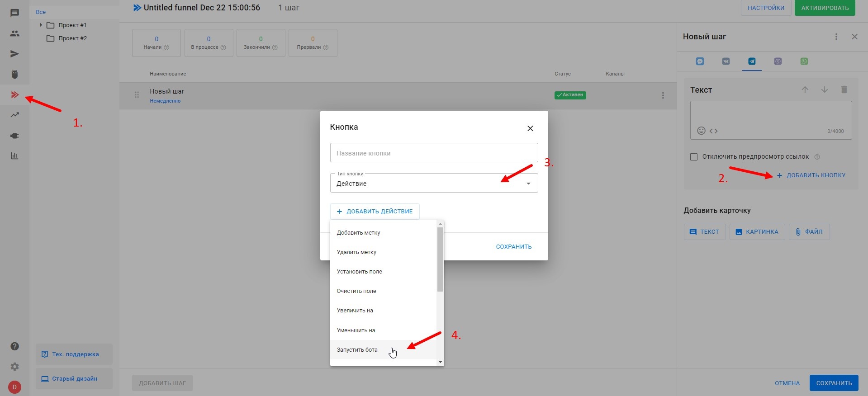Click the ДОБАВИТЬ КНОПКУ link

pyautogui.click(x=811, y=175)
